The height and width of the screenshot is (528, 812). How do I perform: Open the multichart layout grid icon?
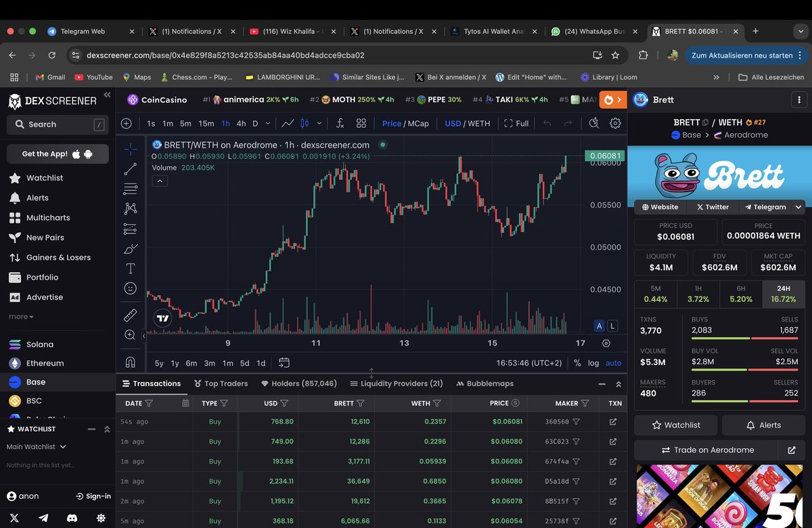pos(361,123)
